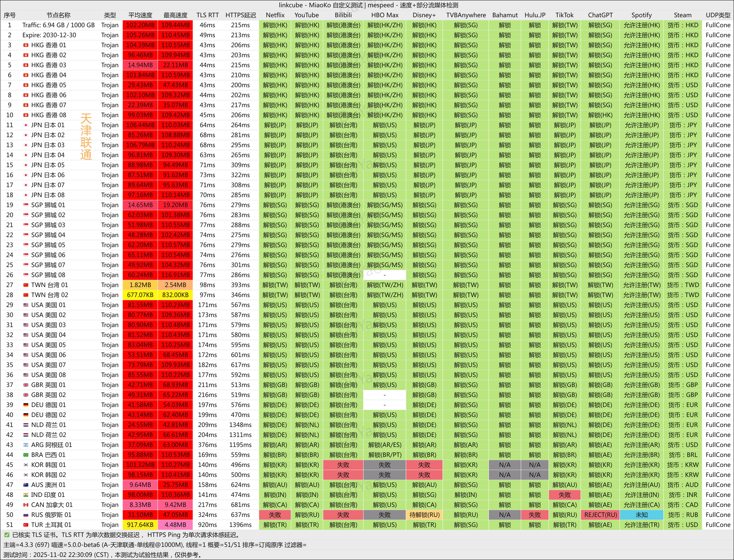This screenshot has width=734, height=560.
Task: Click the UDP类型 column header
Action: click(718, 15)
